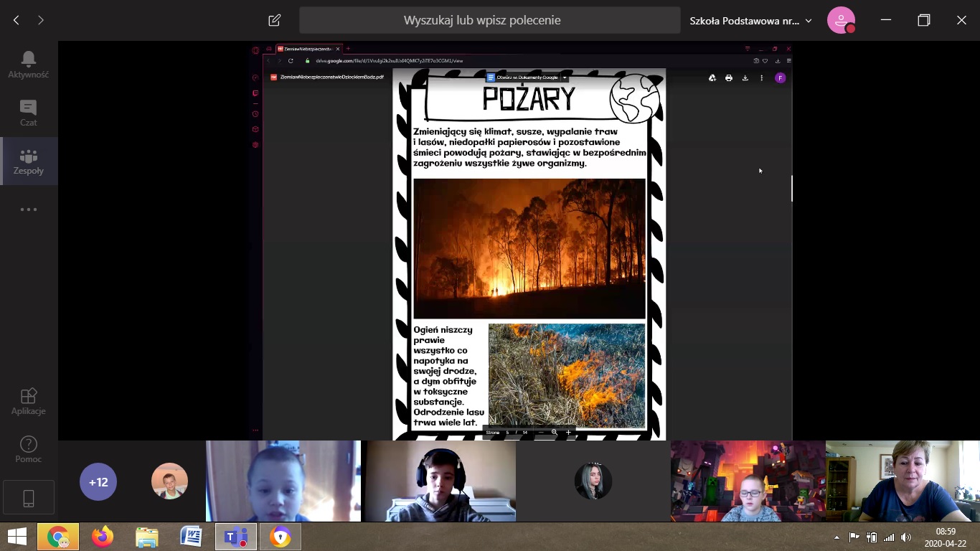This screenshot has height=551, width=980.
Task: Open clock showing 08:59 in tray
Action: pyautogui.click(x=945, y=537)
